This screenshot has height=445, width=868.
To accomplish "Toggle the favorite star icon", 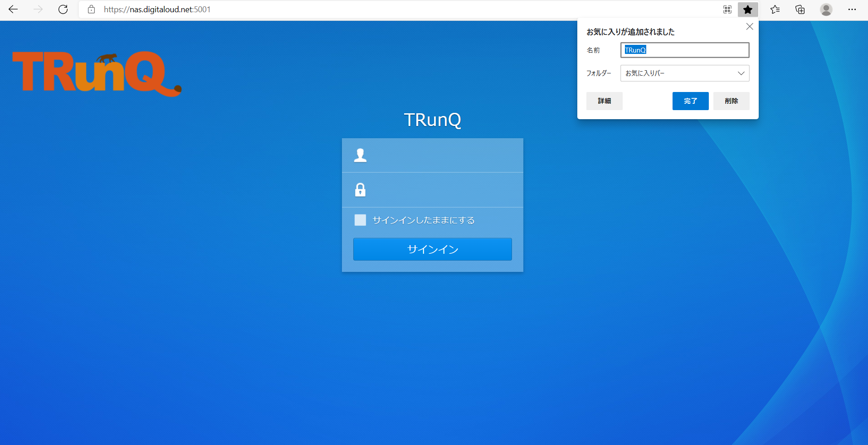I will tap(748, 10).
